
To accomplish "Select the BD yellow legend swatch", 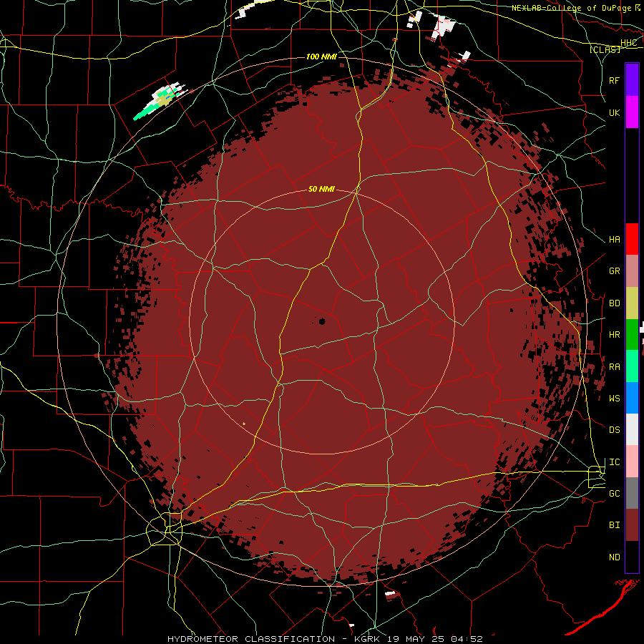I will click(632, 303).
